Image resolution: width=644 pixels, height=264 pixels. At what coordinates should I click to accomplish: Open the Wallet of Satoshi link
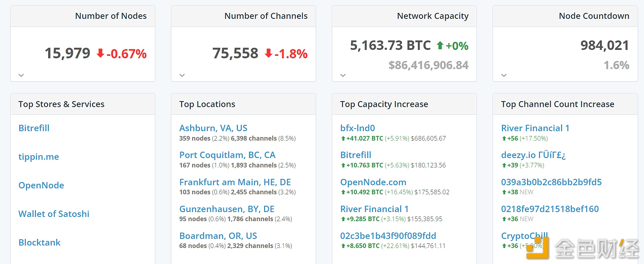tap(54, 214)
